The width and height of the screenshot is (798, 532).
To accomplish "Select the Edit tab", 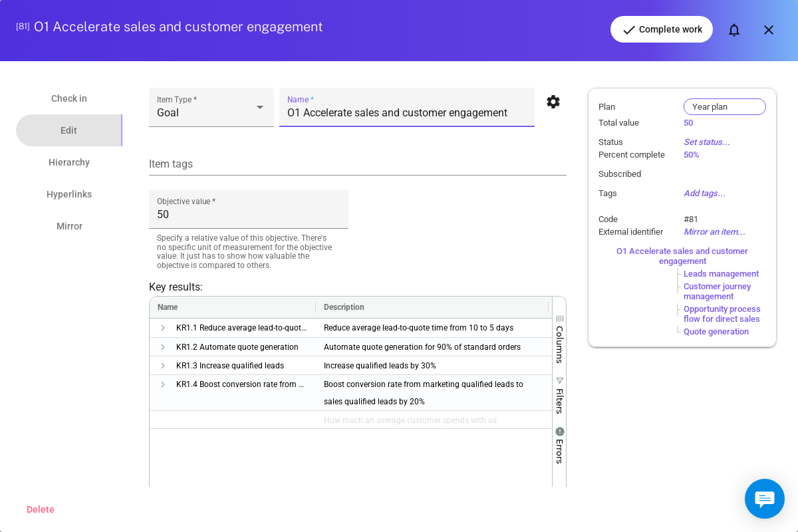I will click(x=69, y=130).
